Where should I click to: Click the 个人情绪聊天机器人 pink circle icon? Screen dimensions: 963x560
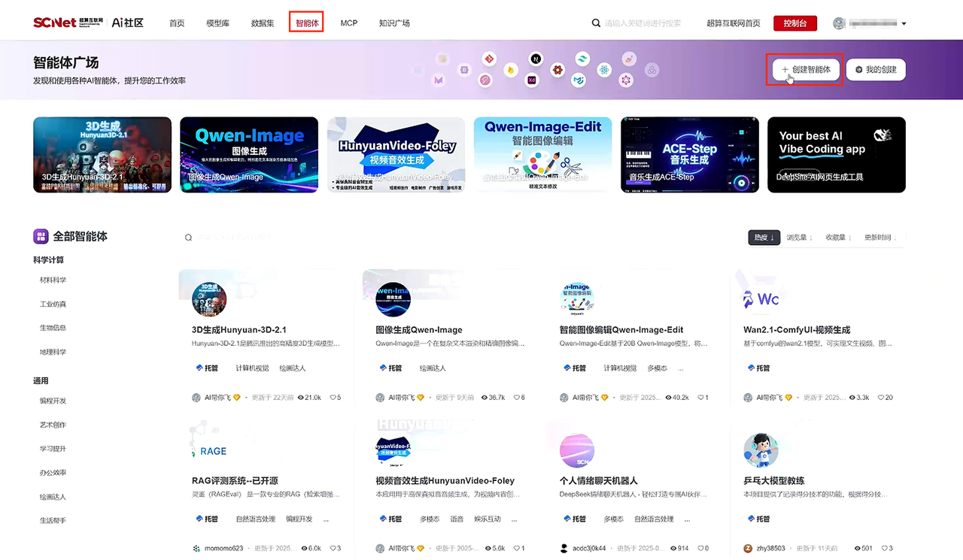tap(577, 450)
